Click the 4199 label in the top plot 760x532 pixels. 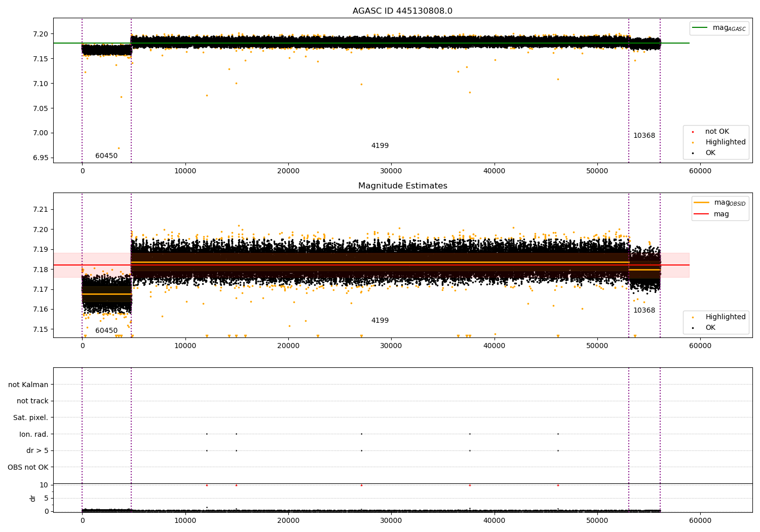[x=379, y=146]
